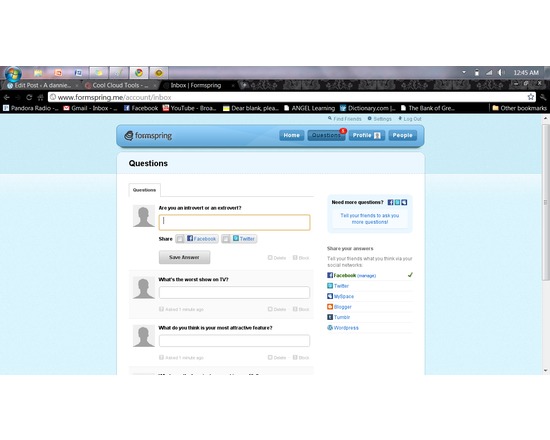550x440 pixels.
Task: Click MySpace under Share your answers
Action: (344, 296)
